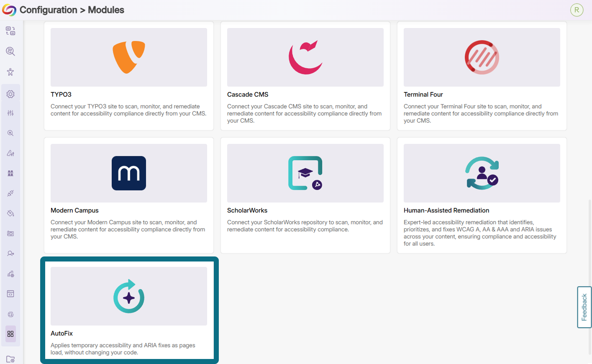Open the search scan icon in sidebar
This screenshot has width=592, height=364.
point(10,51)
